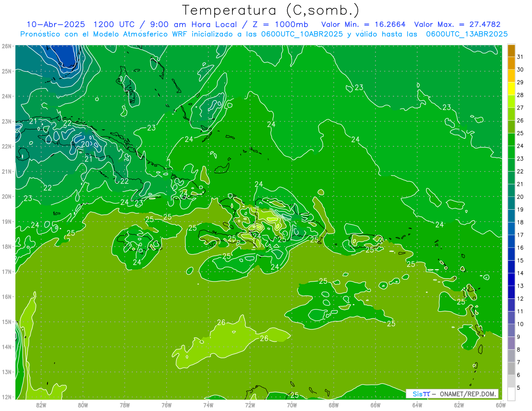Click the '70W' longitude axis label

(x=292, y=405)
